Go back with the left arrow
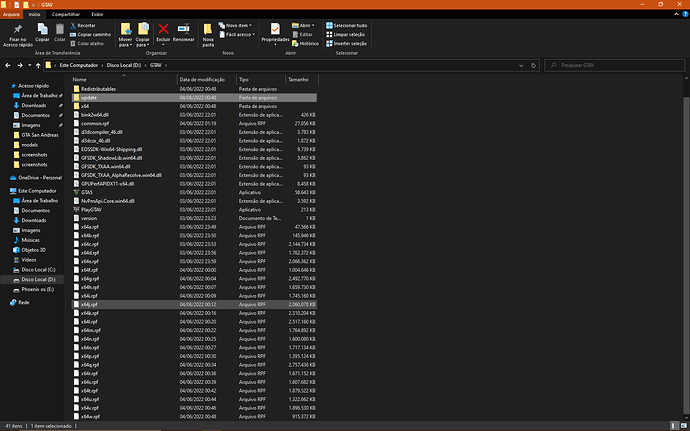Screen dimensions: 690x431 click(x=8, y=65)
